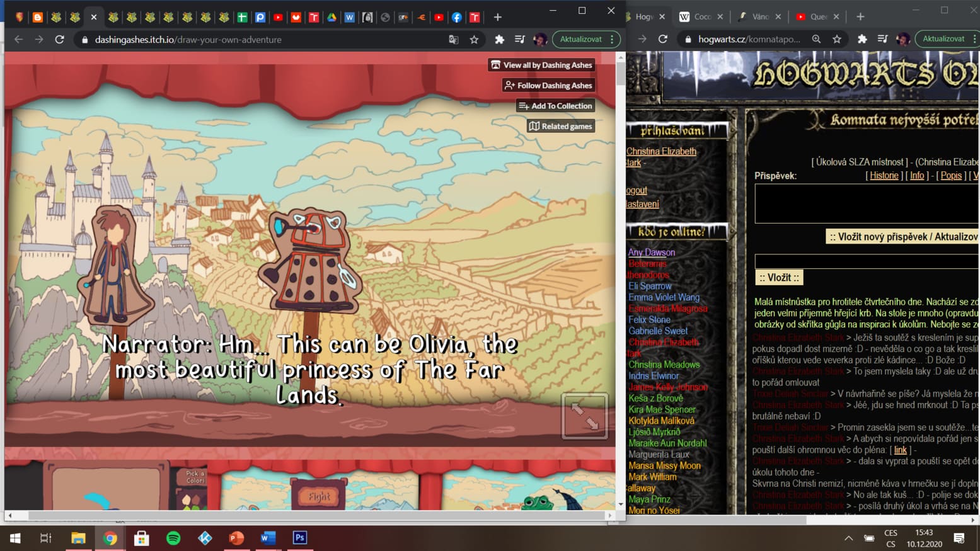Click the zoom magnifier in the hogwarts.cz address bar
The image size is (980, 551).
pyautogui.click(x=816, y=39)
